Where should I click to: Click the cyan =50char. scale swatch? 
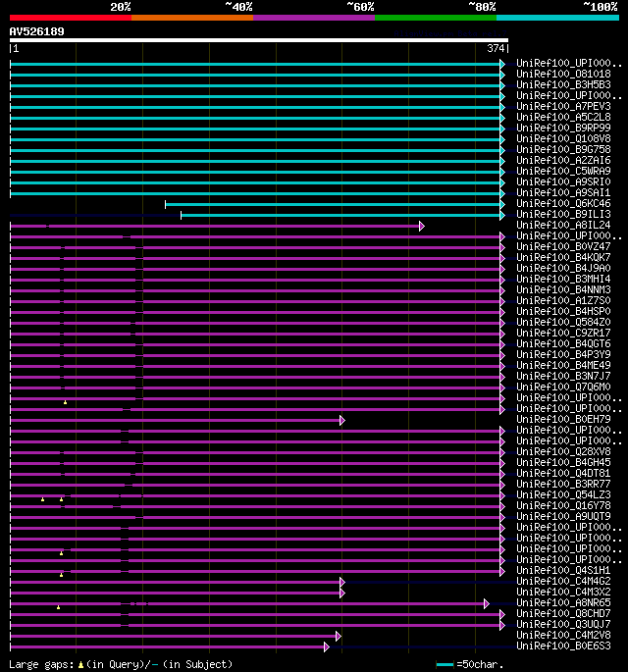tap(445, 665)
